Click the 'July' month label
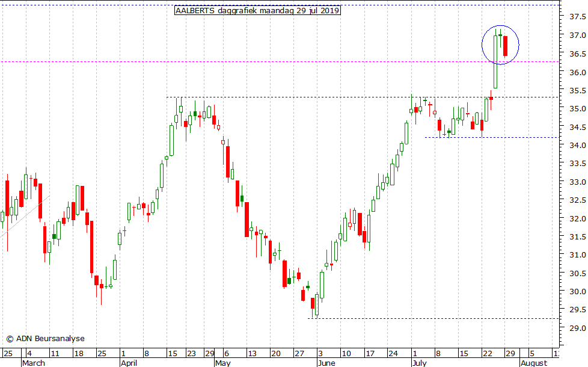 (x=419, y=363)
